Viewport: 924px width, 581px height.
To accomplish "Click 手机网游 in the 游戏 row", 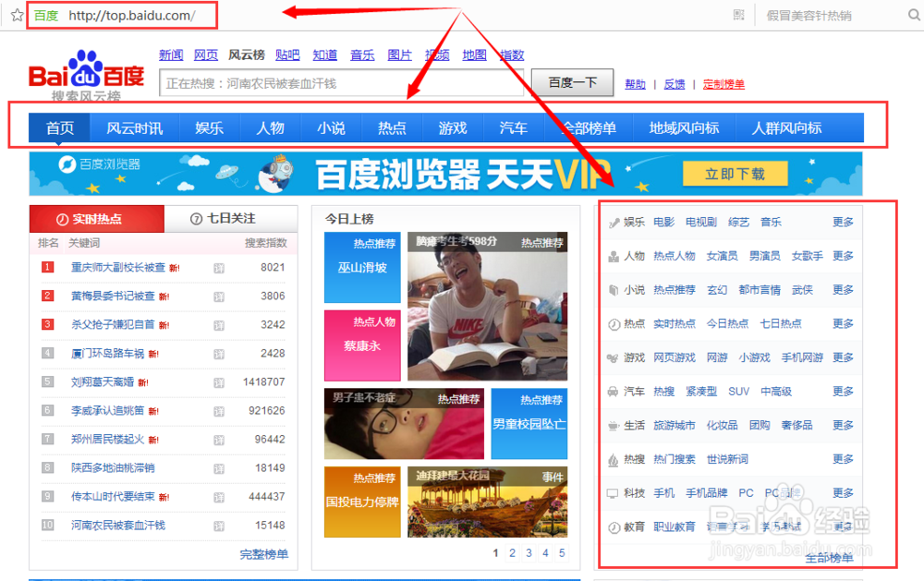I will pos(802,357).
